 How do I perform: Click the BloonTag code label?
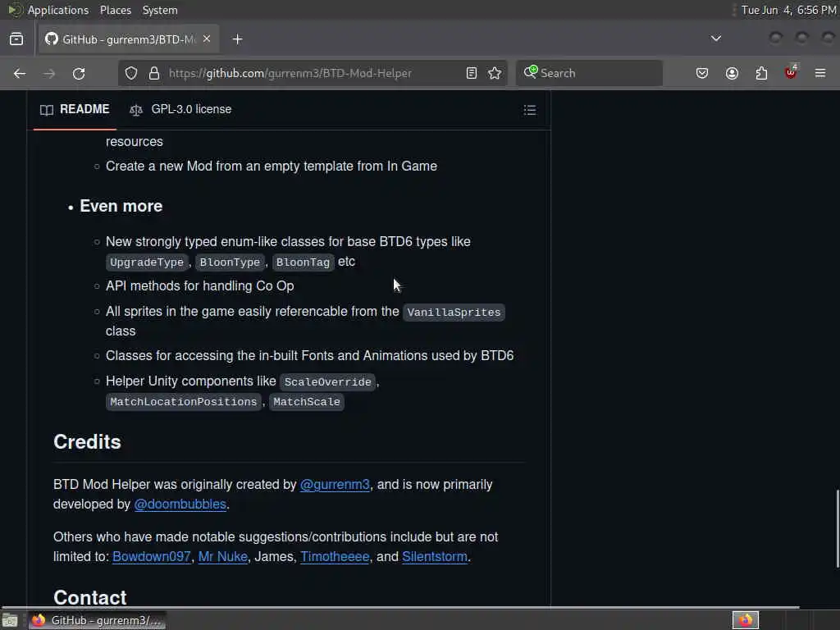pyautogui.click(x=303, y=262)
